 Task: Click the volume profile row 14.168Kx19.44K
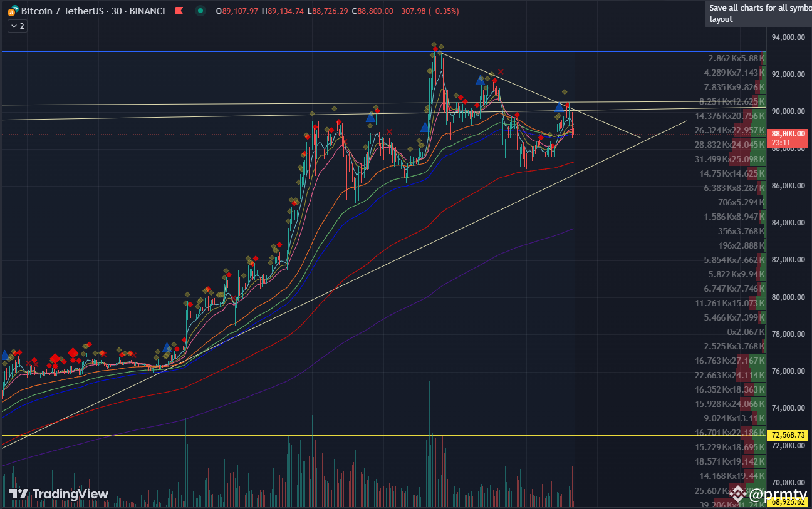click(x=732, y=476)
